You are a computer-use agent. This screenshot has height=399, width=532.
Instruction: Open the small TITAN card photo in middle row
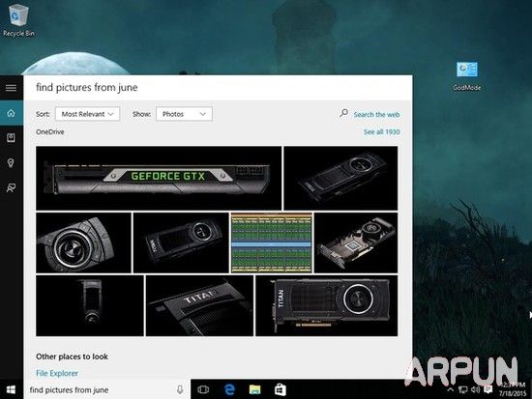[181, 242]
